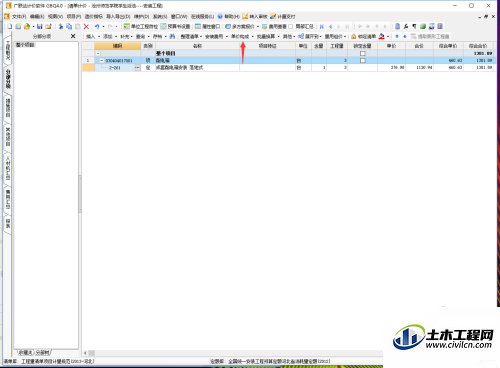This screenshot has height=368, width=500.
Task: Click the green cube icon
Action: click(423, 26)
